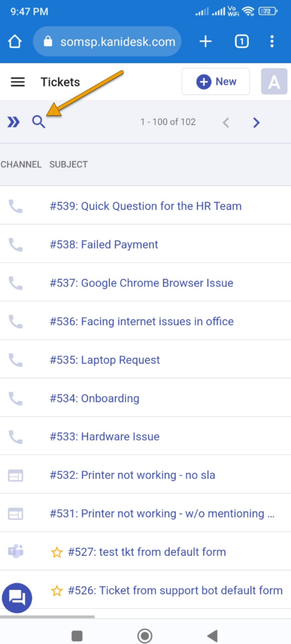Star ticket #526 from support bot
The image size is (291, 644).
(x=57, y=591)
